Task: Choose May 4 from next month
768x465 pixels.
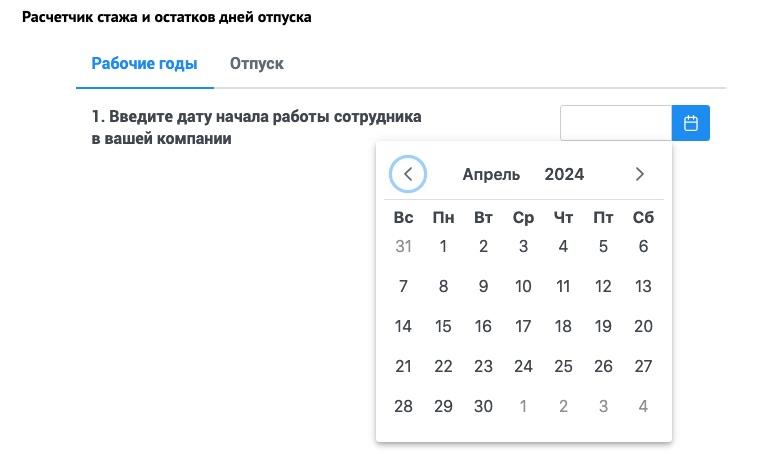Action: [643, 407]
